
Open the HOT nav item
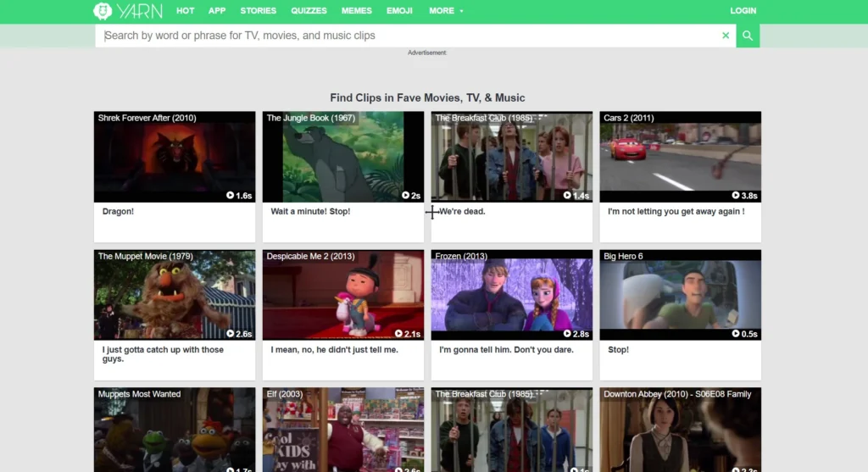(185, 10)
